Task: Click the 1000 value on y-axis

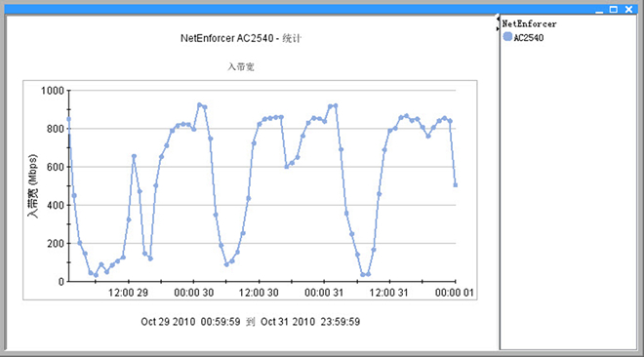Action: click(52, 91)
